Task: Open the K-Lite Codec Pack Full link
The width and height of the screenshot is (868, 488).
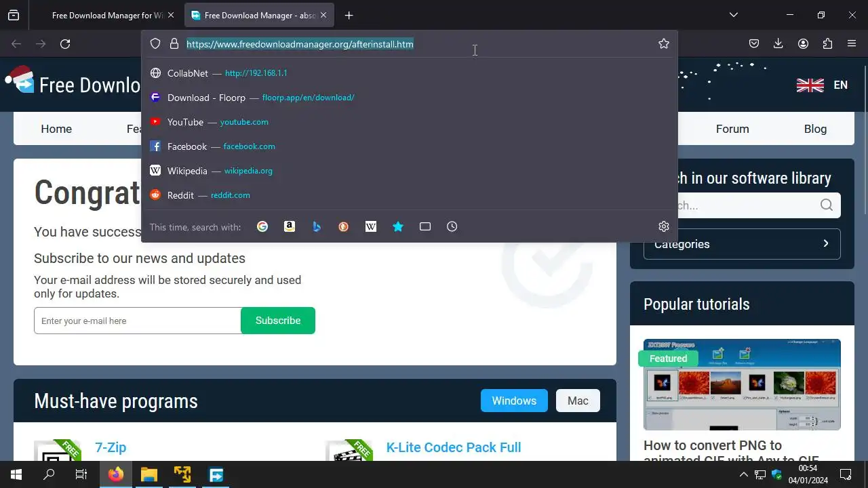Action: coord(454,447)
